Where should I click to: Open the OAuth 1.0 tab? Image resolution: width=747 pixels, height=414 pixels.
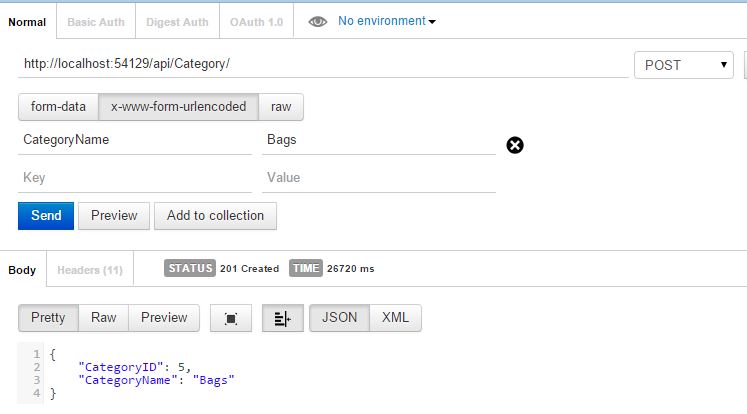click(256, 21)
